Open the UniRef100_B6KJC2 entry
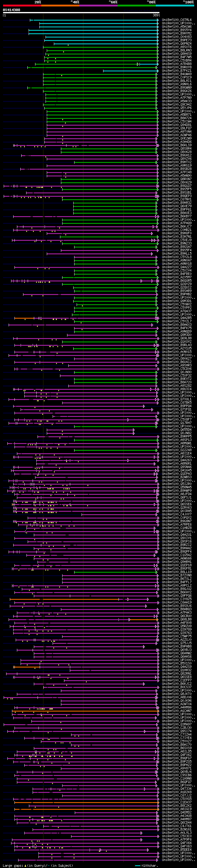Viewport: 197px width, 868px height. tap(176, 684)
